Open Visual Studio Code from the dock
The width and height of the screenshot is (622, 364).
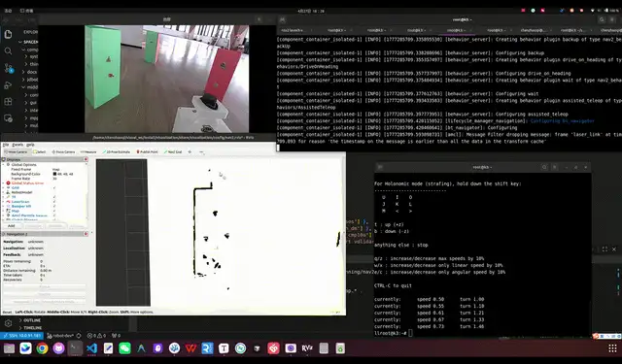91,348
